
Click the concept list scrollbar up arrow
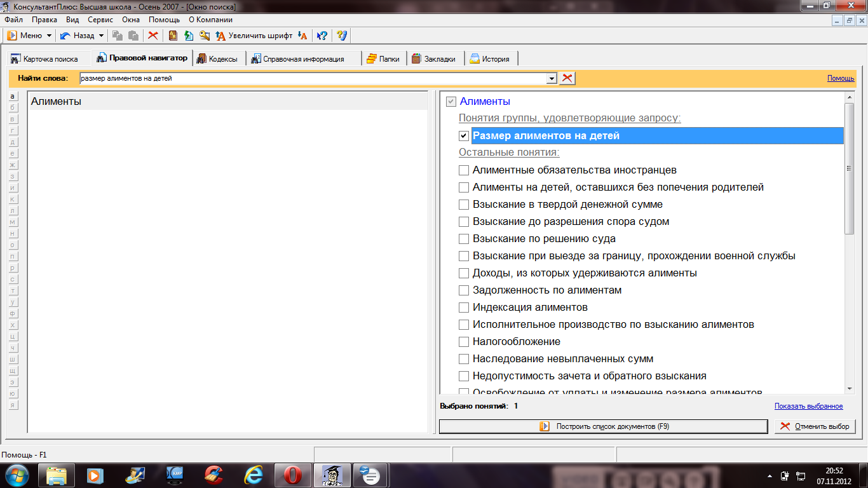click(x=850, y=97)
